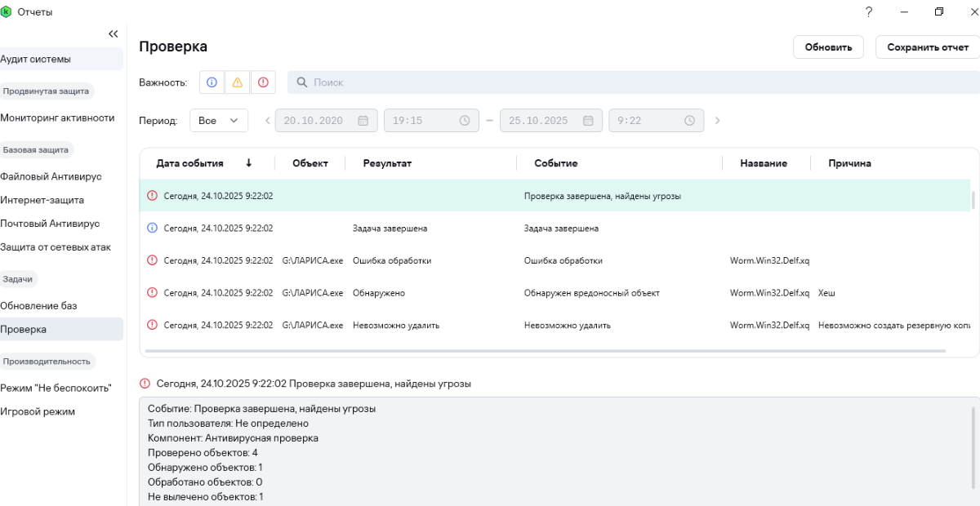
Task: Open Файловый Антивирус report section
Action: click(x=51, y=176)
